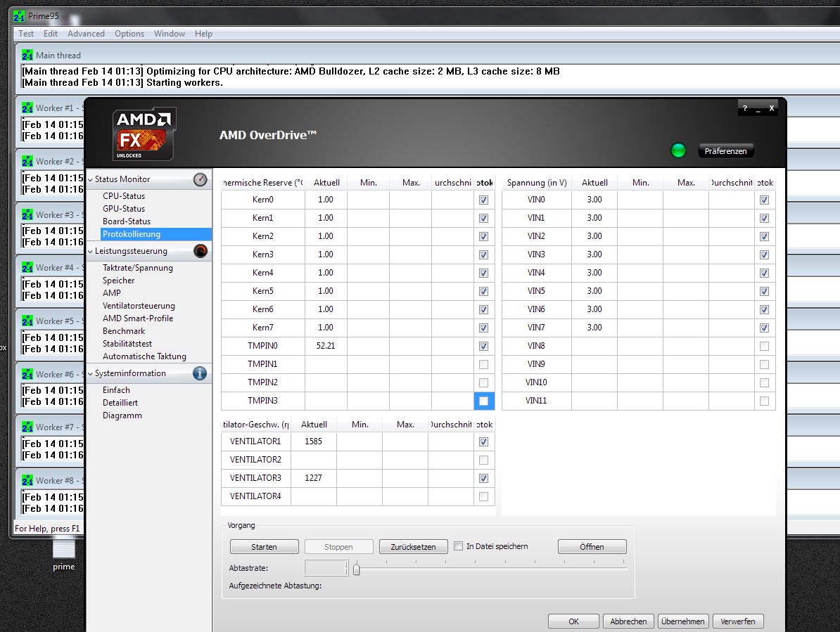Click the Main thread window icon
The width and height of the screenshot is (840, 632).
tap(27, 55)
